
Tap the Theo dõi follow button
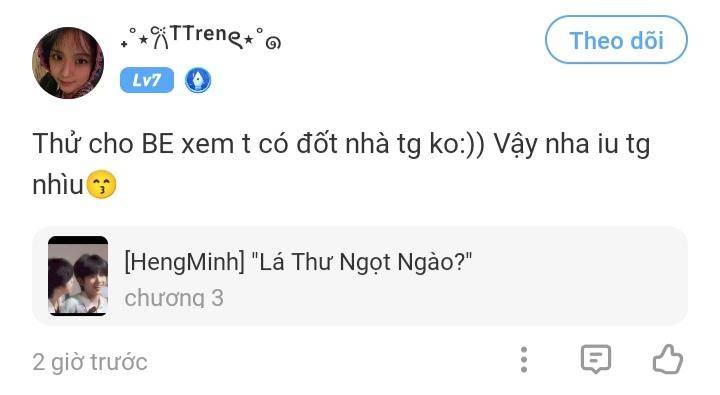click(x=616, y=40)
